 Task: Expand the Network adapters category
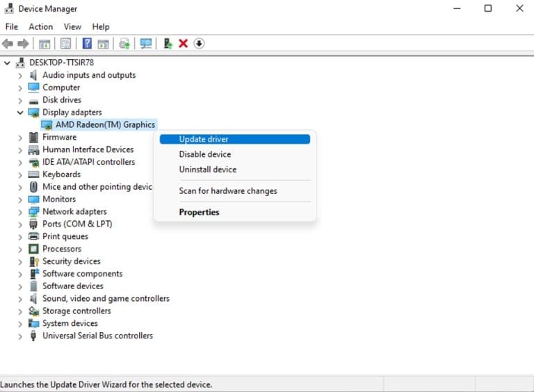pyautogui.click(x=20, y=212)
